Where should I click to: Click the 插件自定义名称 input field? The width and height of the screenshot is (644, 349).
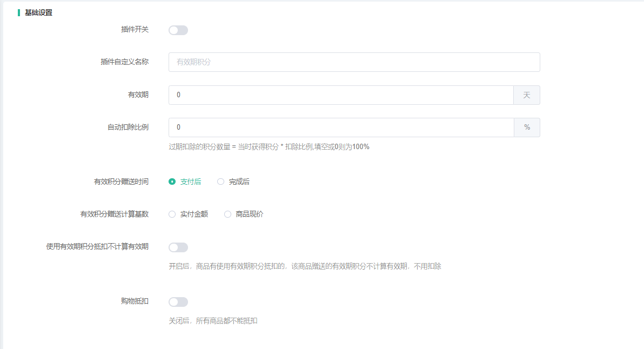point(354,62)
